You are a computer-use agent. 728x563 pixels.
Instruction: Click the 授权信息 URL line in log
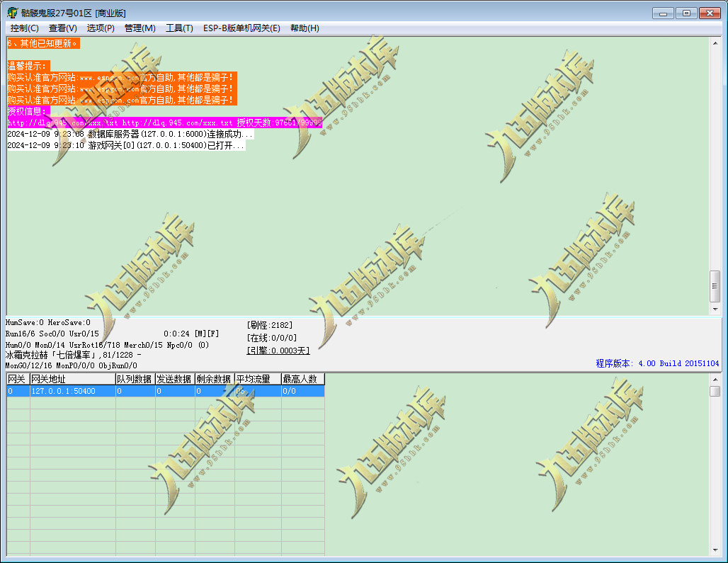point(164,123)
